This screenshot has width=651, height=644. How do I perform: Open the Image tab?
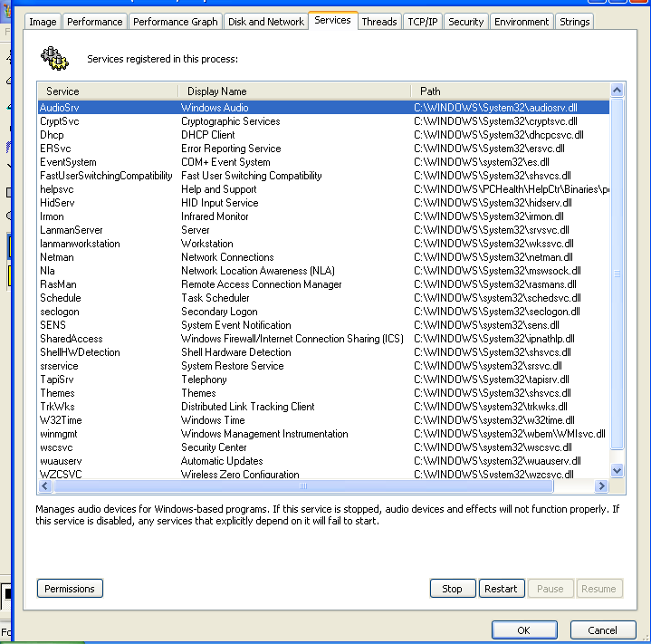pyautogui.click(x=43, y=22)
